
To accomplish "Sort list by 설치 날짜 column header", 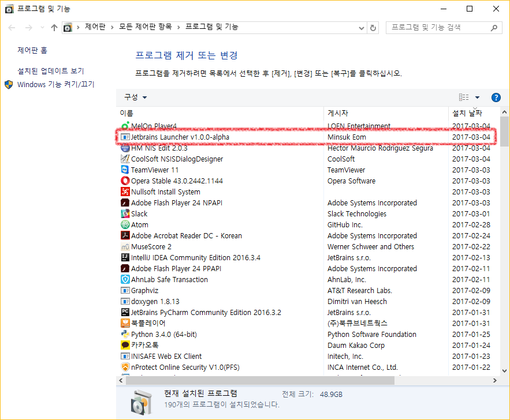I will coord(467,113).
